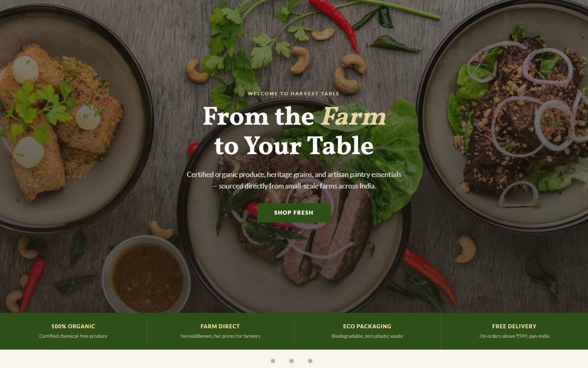The height and width of the screenshot is (368, 588).
Task: Click the small sauce bowl in photo
Action: click(x=146, y=275)
